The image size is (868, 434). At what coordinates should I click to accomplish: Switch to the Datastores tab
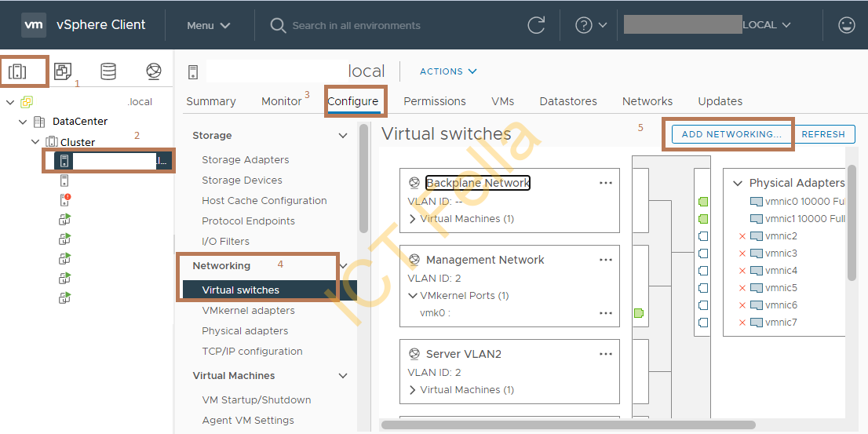(568, 101)
